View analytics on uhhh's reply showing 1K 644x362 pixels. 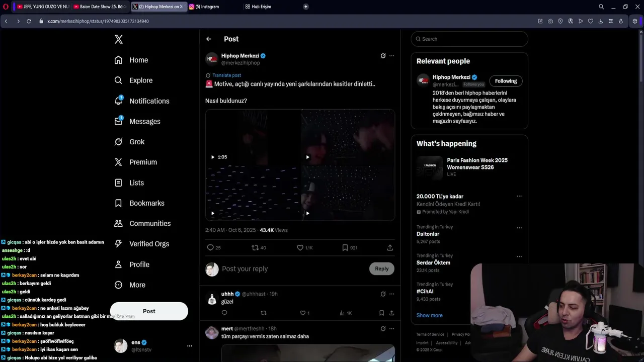345,313
